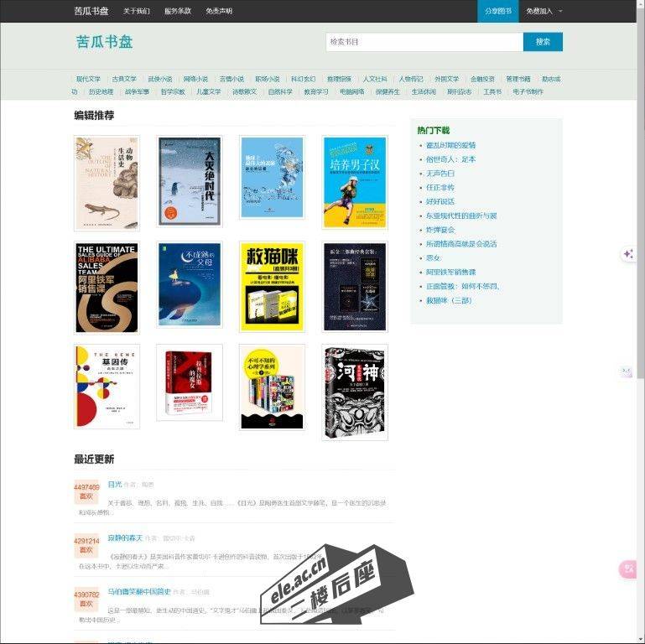Open the 河神 book cover
This screenshot has width=645, height=644.
355,392
